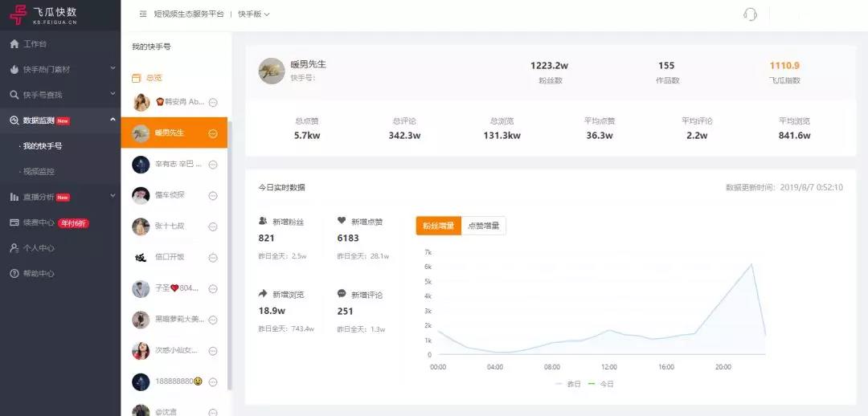The image size is (868, 416).
Task: Click 数据更新时间 timestamp text
Action: (x=784, y=188)
